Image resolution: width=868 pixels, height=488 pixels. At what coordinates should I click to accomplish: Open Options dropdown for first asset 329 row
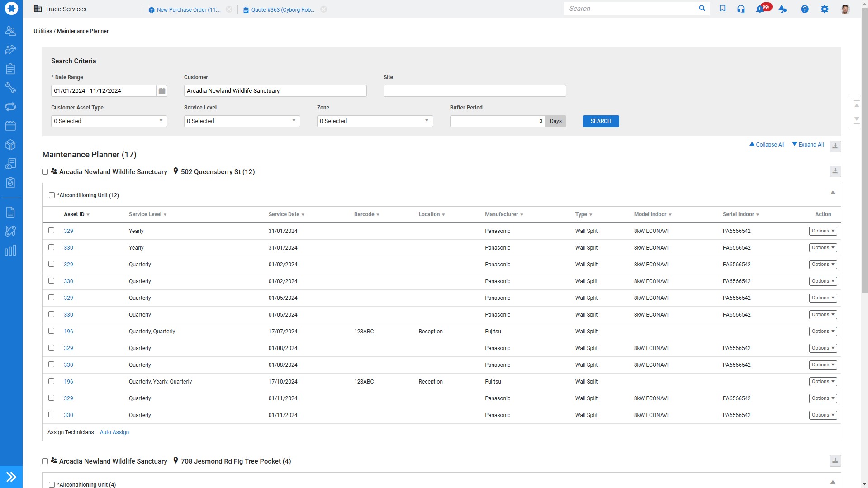(823, 231)
